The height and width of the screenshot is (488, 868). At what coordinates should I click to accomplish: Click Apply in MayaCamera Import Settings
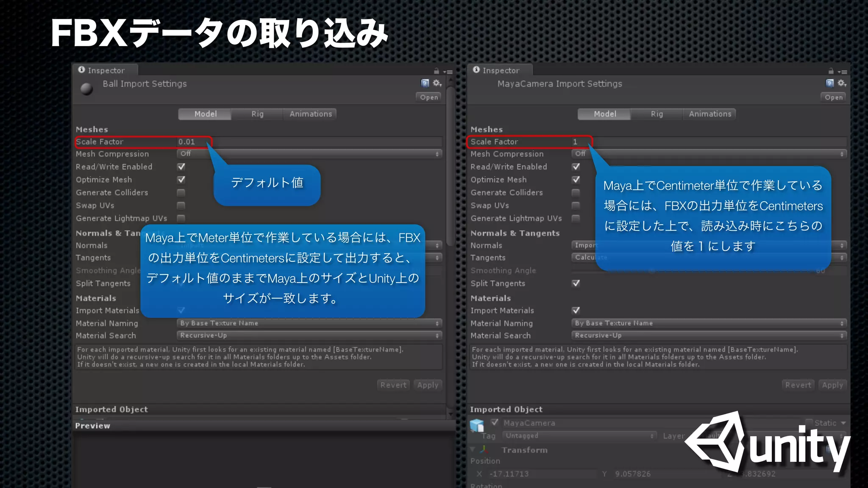click(832, 385)
